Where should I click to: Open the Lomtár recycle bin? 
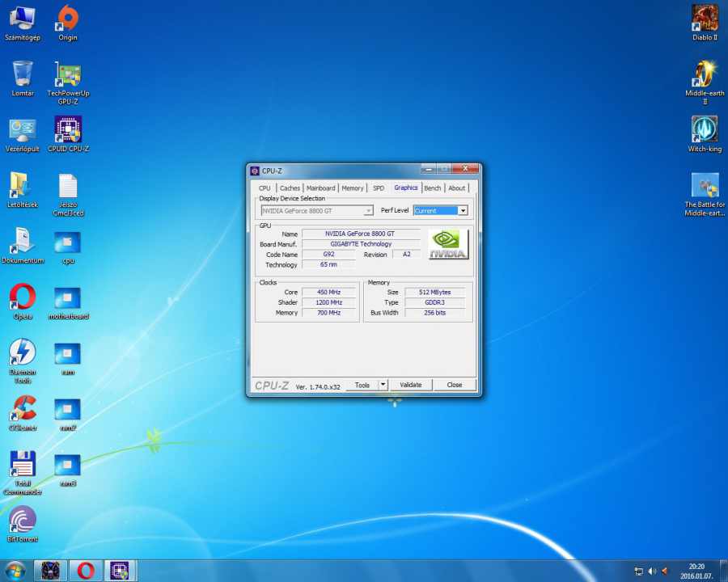(23, 78)
